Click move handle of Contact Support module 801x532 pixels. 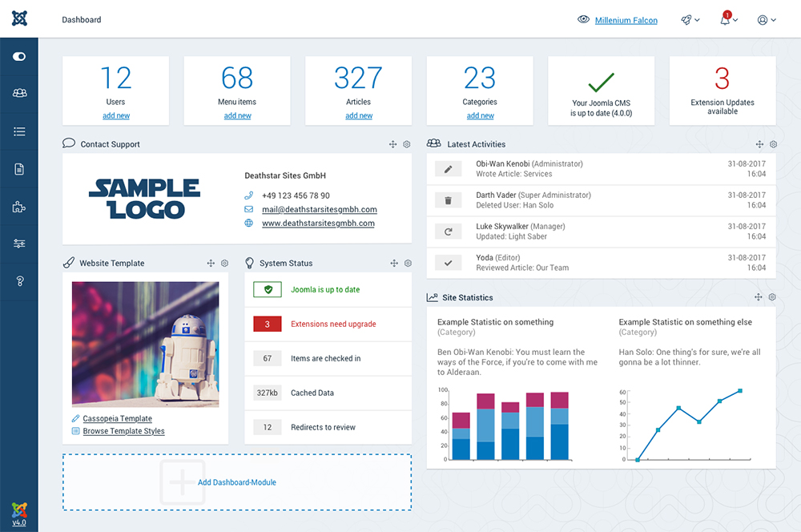pyautogui.click(x=392, y=144)
